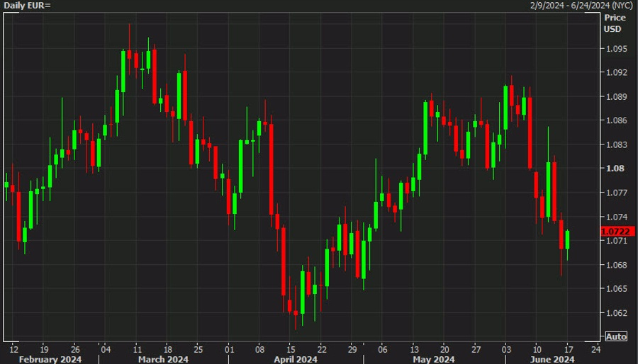
Task: Click the '15' April date tick
Action: click(x=291, y=349)
